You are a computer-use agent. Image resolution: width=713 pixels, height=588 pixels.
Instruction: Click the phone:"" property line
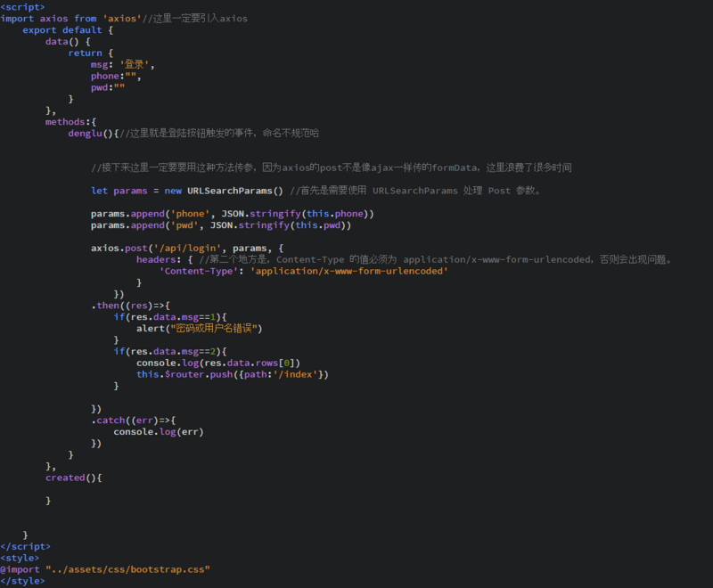[x=116, y=76]
